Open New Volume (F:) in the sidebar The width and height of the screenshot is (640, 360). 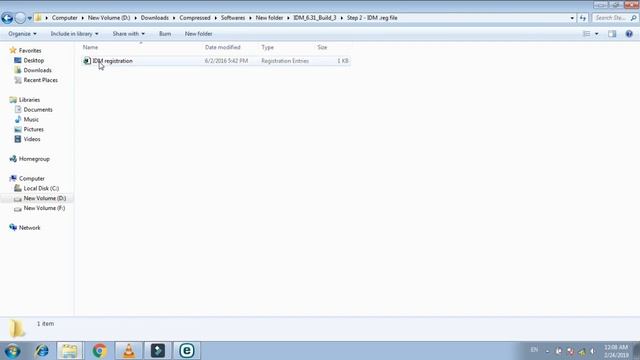click(44, 208)
